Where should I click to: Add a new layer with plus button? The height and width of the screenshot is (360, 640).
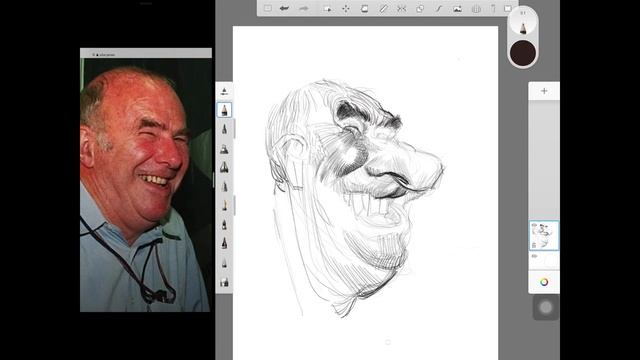tap(544, 91)
